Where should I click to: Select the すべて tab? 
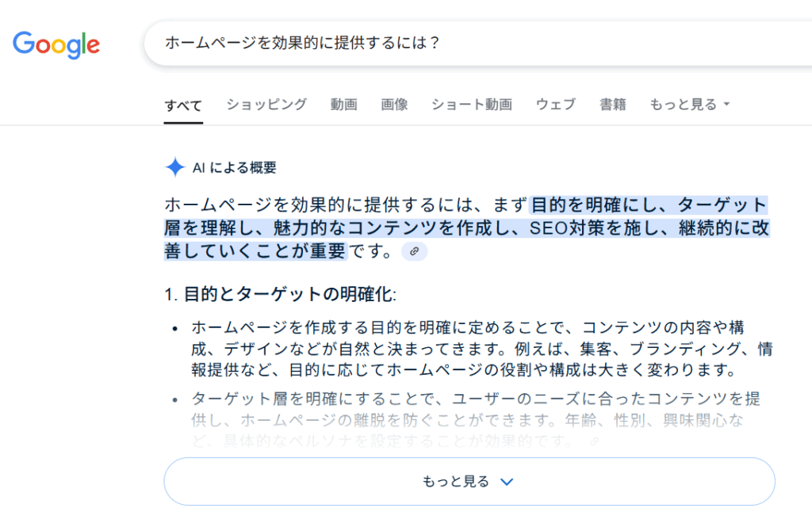click(x=183, y=105)
